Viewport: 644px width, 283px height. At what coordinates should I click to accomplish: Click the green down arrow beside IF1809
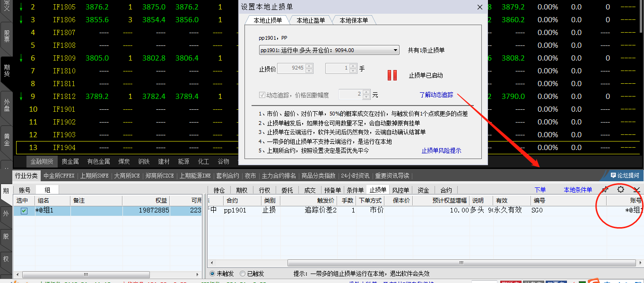pos(21,58)
